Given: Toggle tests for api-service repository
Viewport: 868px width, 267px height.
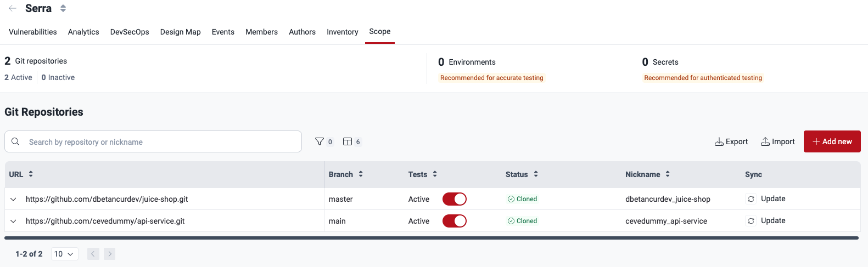Looking at the screenshot, I should pyautogui.click(x=455, y=221).
